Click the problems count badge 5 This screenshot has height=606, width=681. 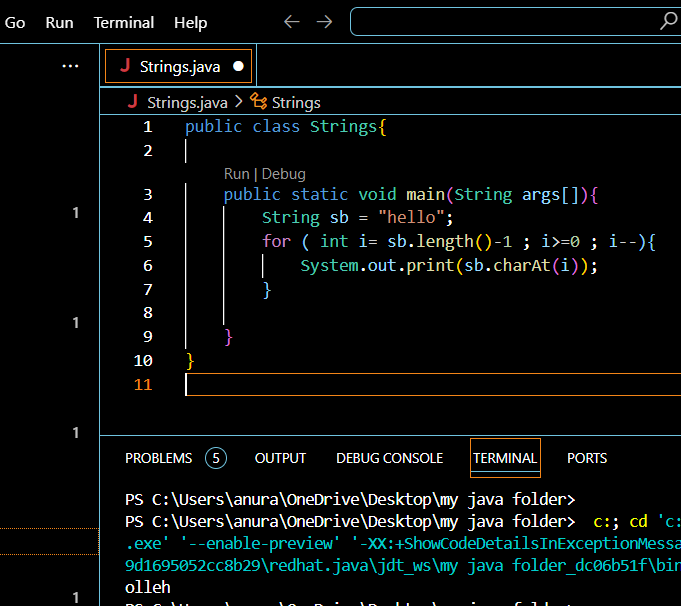click(x=216, y=458)
